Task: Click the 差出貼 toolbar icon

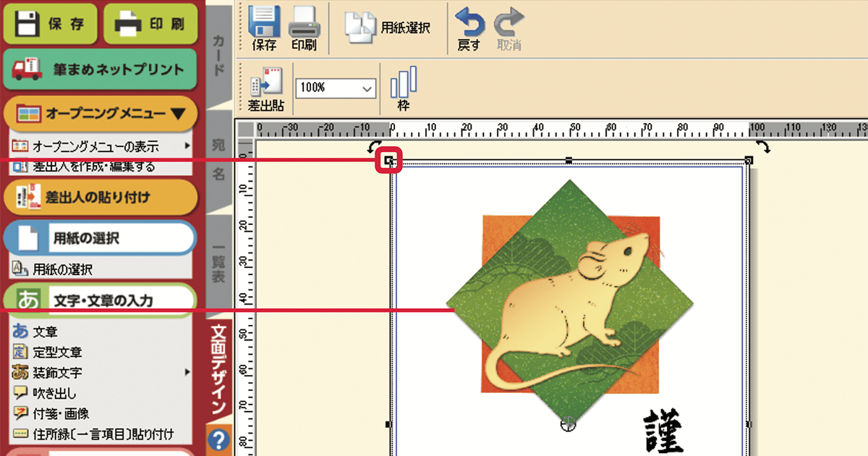Action: click(266, 89)
